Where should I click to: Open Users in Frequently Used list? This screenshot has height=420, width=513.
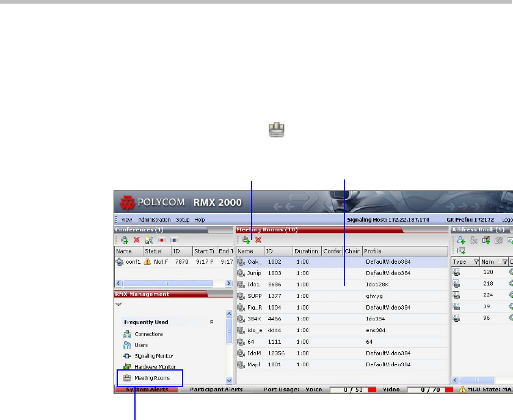[x=141, y=345]
